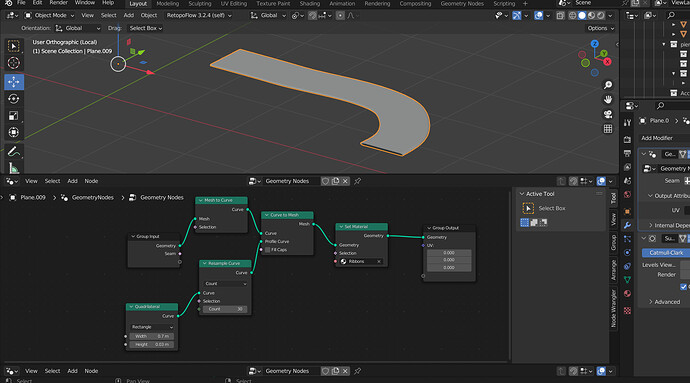Edit Resample Curve Count 30 field

(x=226, y=309)
